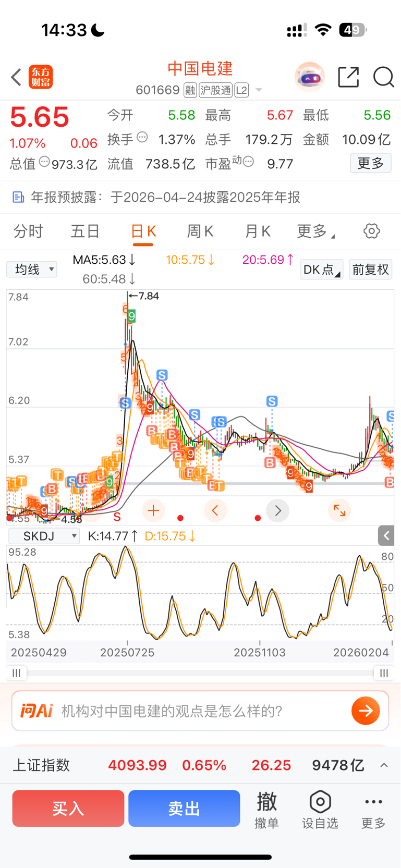The width and height of the screenshot is (401, 868).
Task: Tap the D:15.75 indicator value
Action: tap(170, 536)
